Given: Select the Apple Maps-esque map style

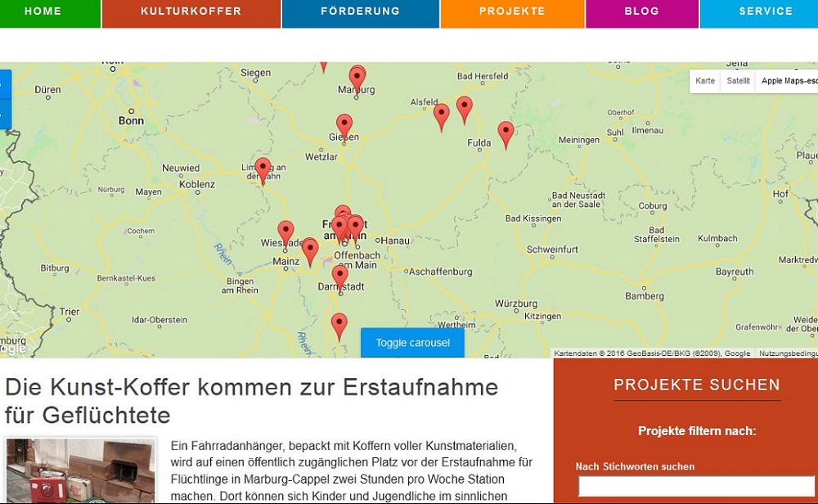Looking at the screenshot, I should 789,81.
